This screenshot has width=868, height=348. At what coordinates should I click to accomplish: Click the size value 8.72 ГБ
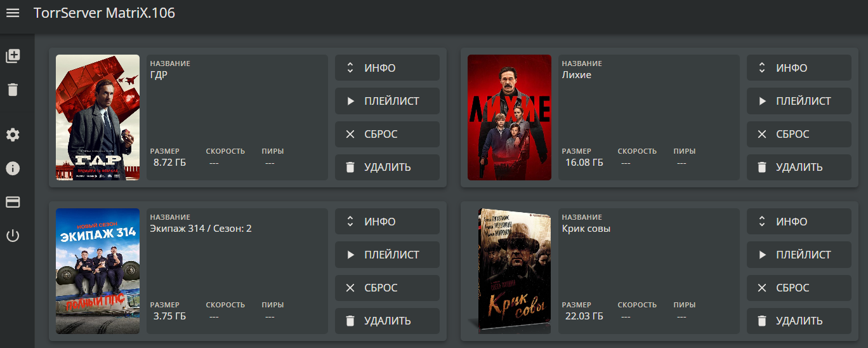[x=169, y=163]
